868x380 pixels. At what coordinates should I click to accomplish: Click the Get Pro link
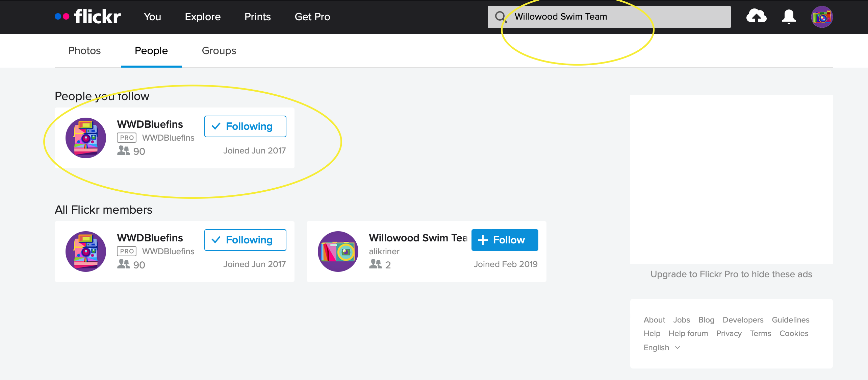click(x=312, y=17)
